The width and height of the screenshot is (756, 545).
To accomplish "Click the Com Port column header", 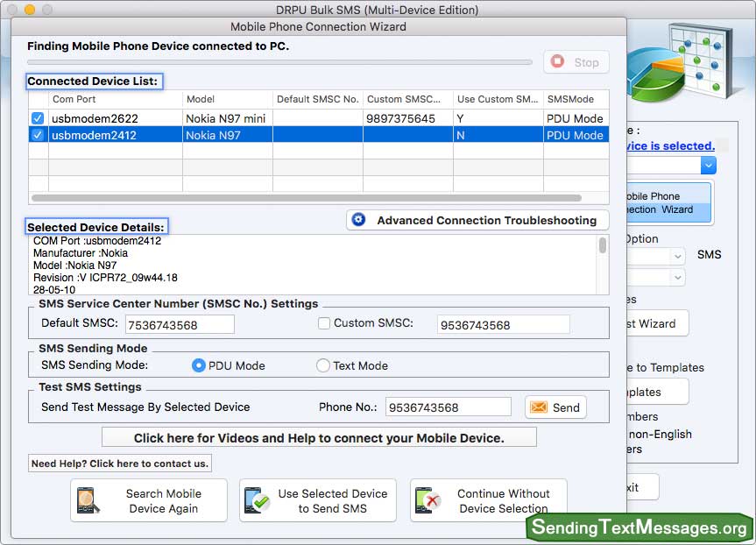I will [116, 99].
